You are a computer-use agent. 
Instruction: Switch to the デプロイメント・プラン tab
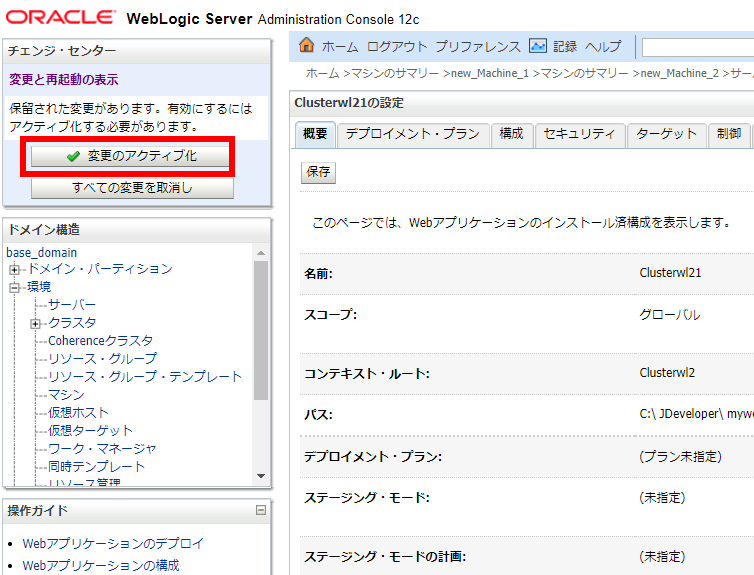[412, 134]
